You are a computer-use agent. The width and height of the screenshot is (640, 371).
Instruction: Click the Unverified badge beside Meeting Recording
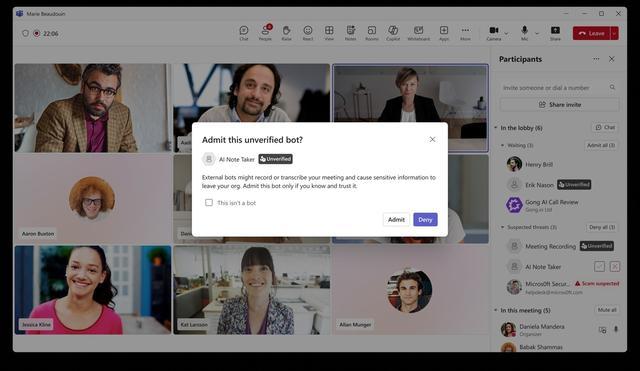click(597, 246)
